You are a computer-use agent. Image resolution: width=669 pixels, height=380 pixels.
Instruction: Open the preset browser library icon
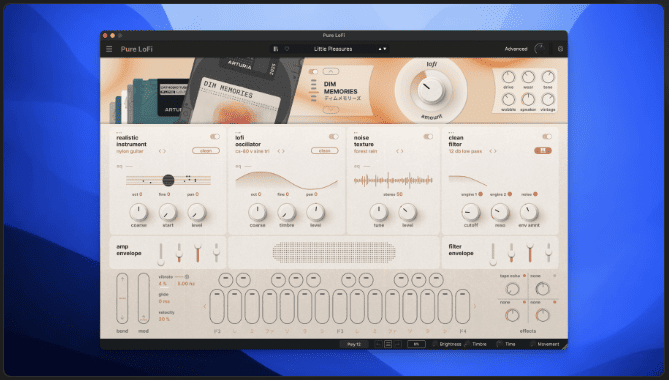(276, 49)
